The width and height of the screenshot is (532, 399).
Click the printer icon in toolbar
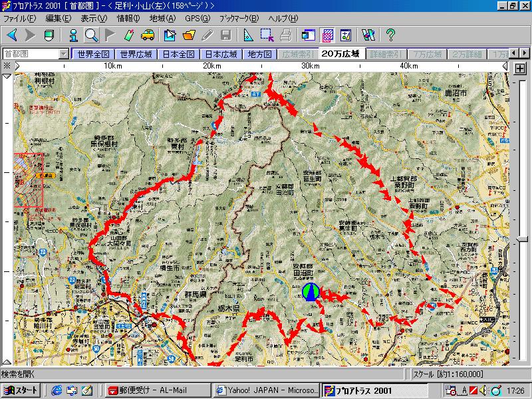[285, 35]
